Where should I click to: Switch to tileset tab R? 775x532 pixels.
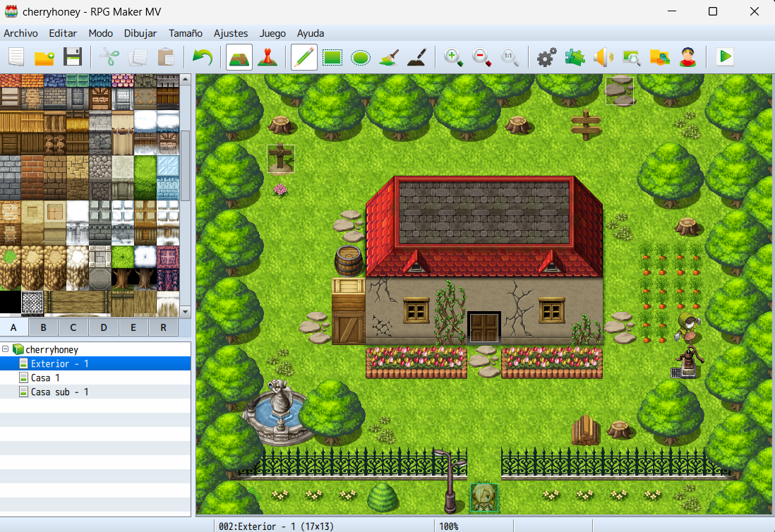(163, 327)
